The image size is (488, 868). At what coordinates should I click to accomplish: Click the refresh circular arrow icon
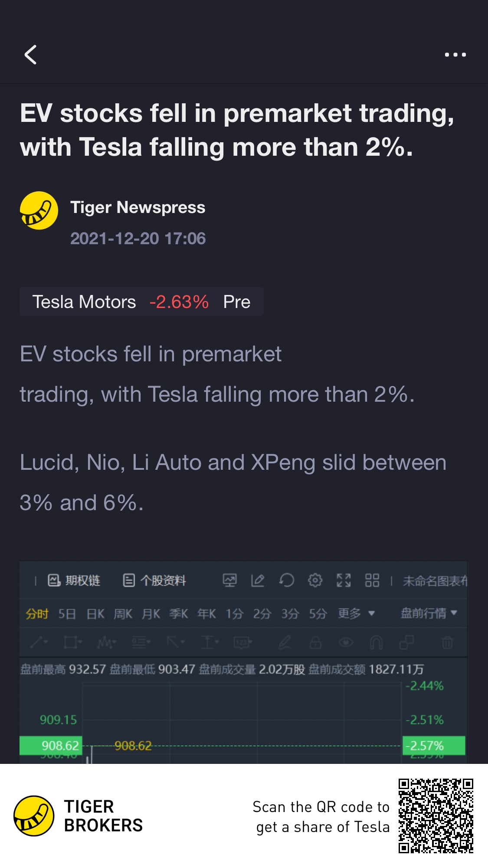point(286,580)
